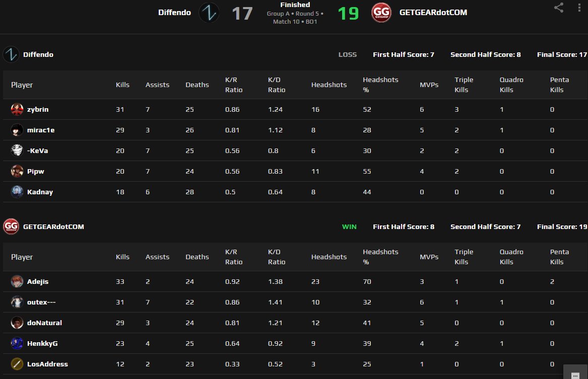588x379 pixels.
Task: Click Headshots % header in GETGEARdotCOM table
Action: pyautogui.click(x=380, y=257)
